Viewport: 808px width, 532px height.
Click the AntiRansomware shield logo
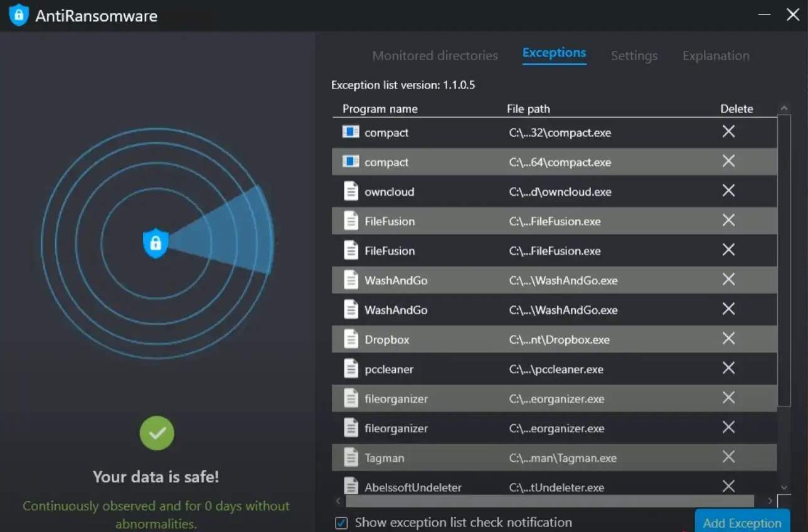coord(19,15)
